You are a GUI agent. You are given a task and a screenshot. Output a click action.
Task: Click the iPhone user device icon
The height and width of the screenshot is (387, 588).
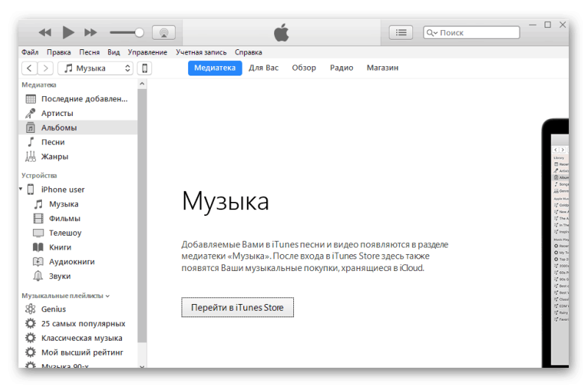[31, 189]
